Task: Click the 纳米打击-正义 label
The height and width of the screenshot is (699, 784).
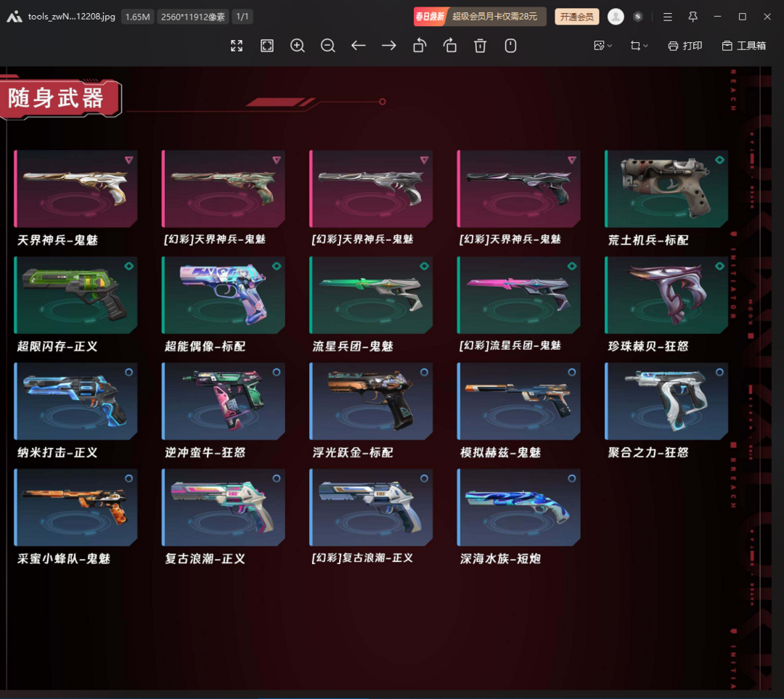Action: tap(57, 452)
